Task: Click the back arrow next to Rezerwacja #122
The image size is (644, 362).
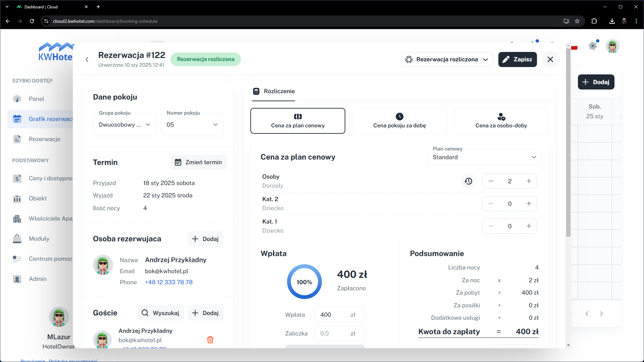Action: [x=87, y=59]
